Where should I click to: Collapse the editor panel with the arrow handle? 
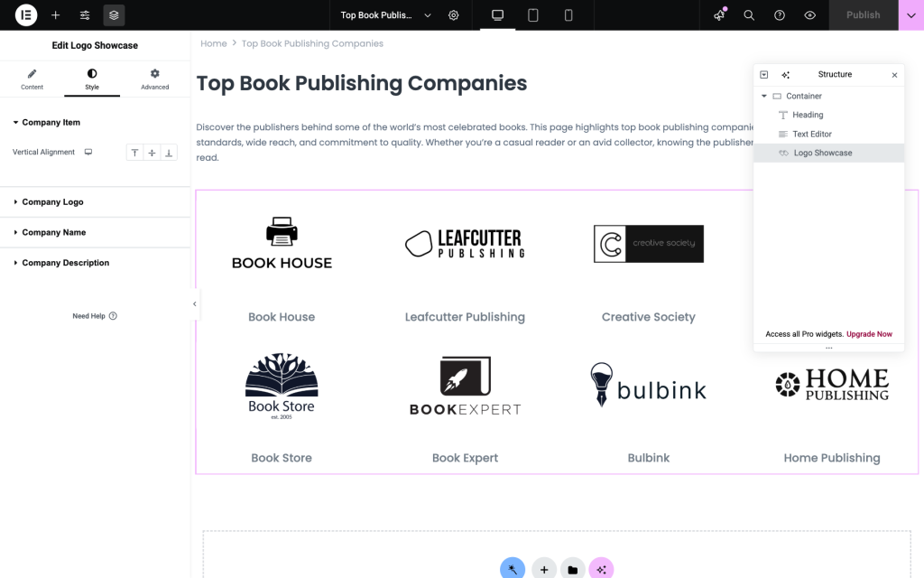(x=195, y=303)
